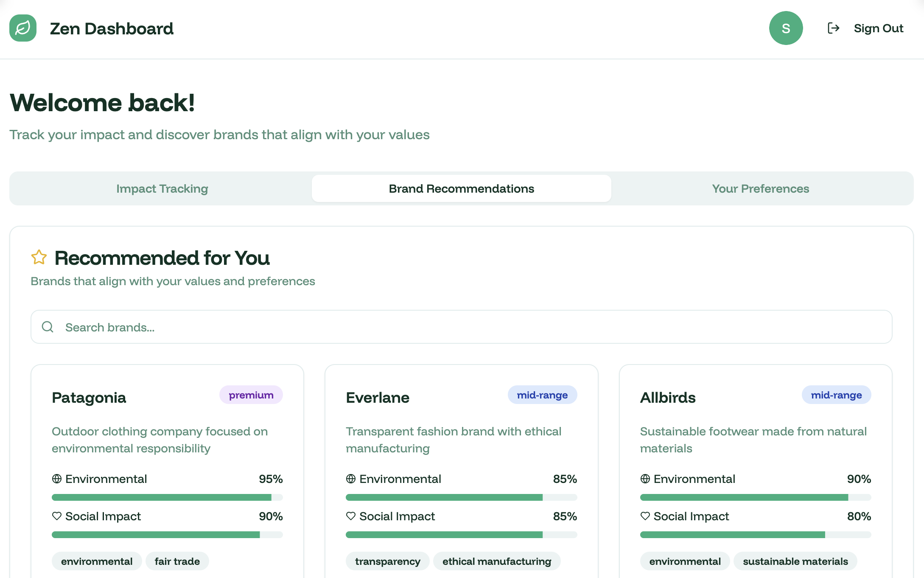The height and width of the screenshot is (578, 924).
Task: Open the Your Preferences tab
Action: (x=761, y=188)
